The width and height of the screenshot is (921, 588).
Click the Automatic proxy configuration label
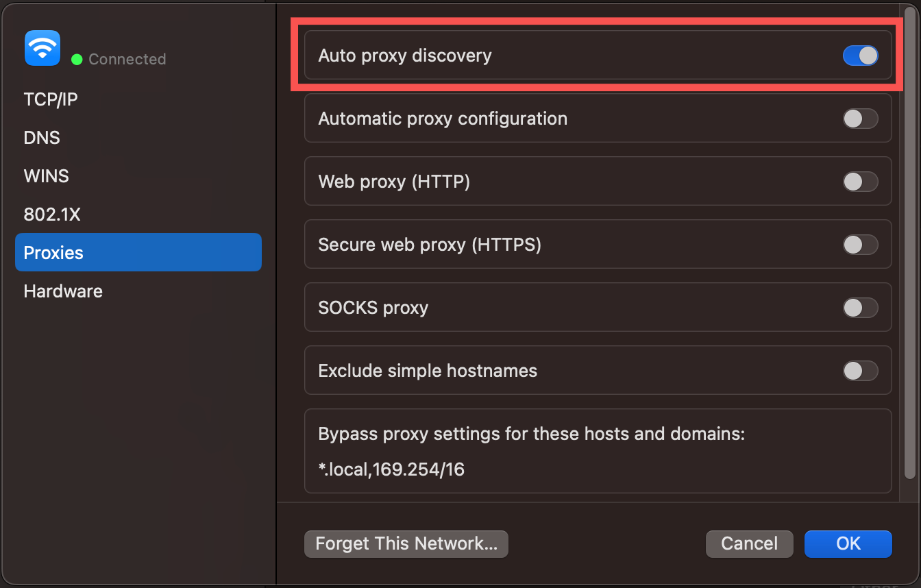pyautogui.click(x=443, y=119)
